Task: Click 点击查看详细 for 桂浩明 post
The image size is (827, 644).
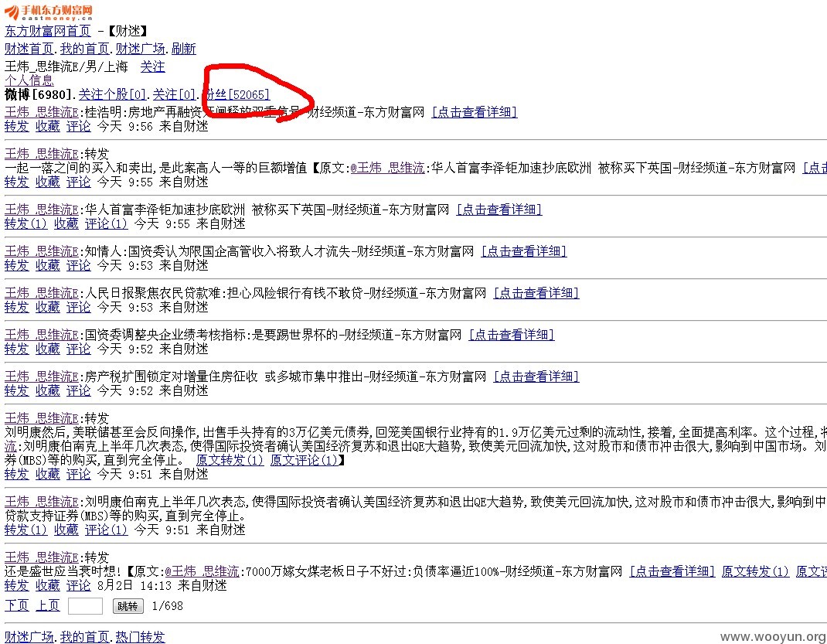Action: click(x=474, y=112)
